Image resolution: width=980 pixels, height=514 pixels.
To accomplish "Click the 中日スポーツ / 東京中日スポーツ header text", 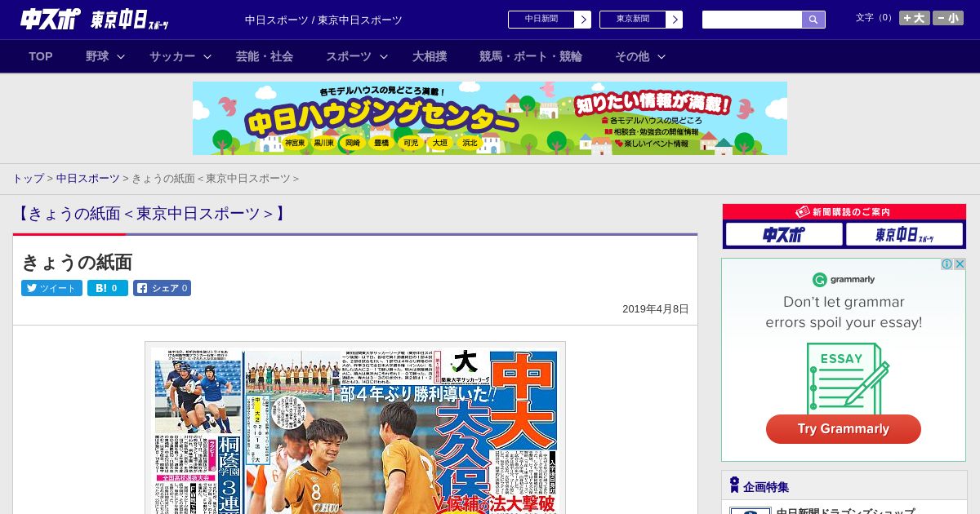I will (323, 20).
